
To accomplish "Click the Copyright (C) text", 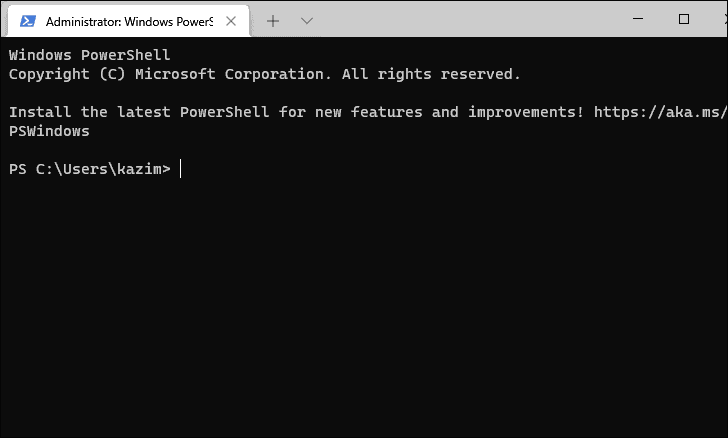I will [67, 74].
